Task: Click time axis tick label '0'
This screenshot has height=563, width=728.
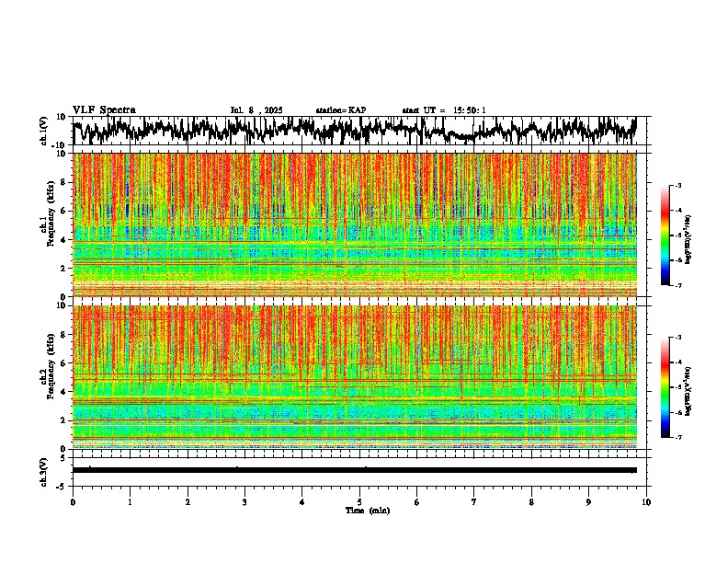Action: pos(73,502)
